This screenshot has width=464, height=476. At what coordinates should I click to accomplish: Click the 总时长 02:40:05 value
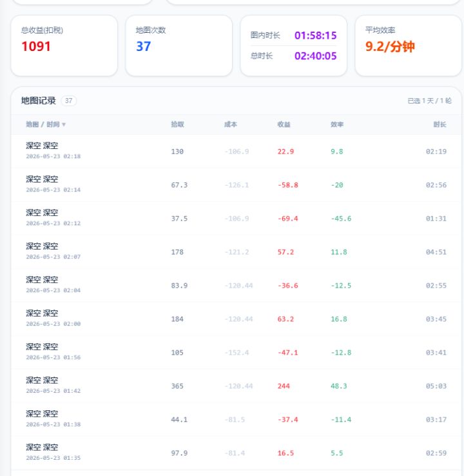pos(315,56)
